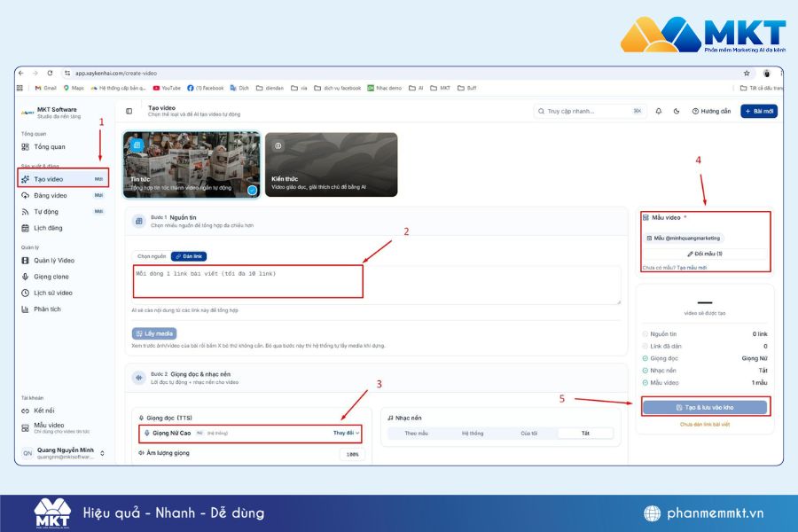The height and width of the screenshot is (532, 798).
Task: Open Giọng clone in sidebar
Action: (x=63, y=277)
